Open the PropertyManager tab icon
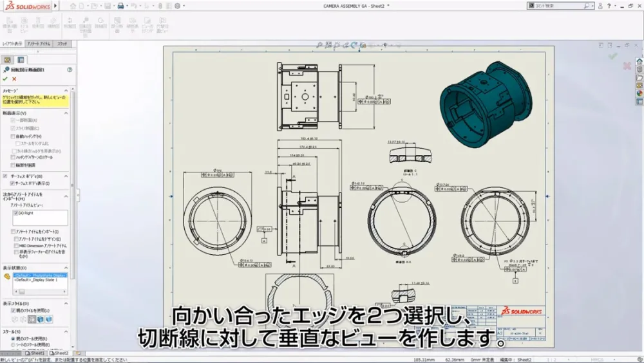This screenshot has width=644, height=363. click(21, 60)
